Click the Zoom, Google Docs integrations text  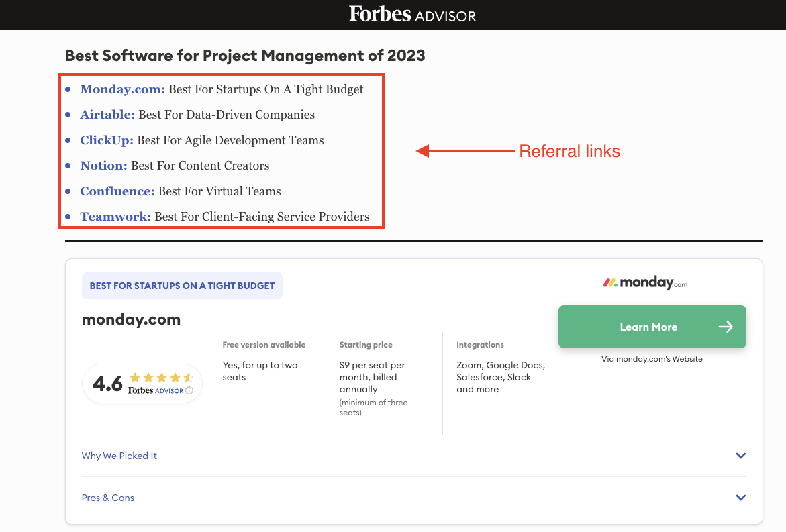click(500, 377)
